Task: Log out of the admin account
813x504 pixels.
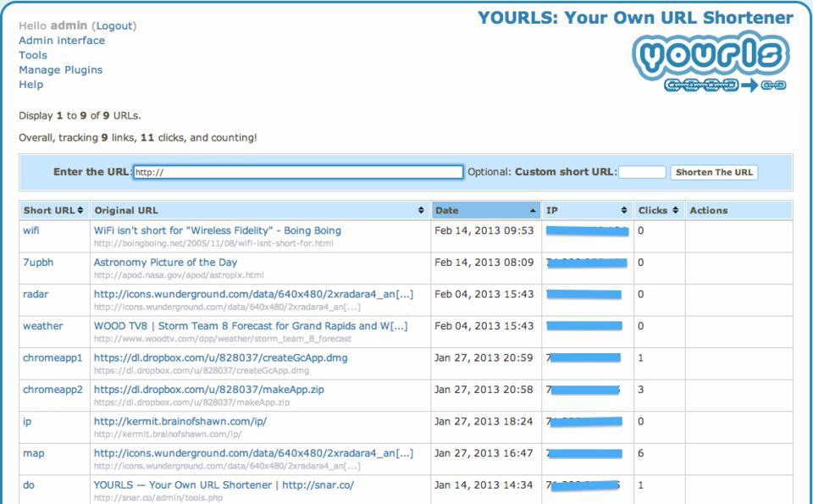Action: coord(113,26)
